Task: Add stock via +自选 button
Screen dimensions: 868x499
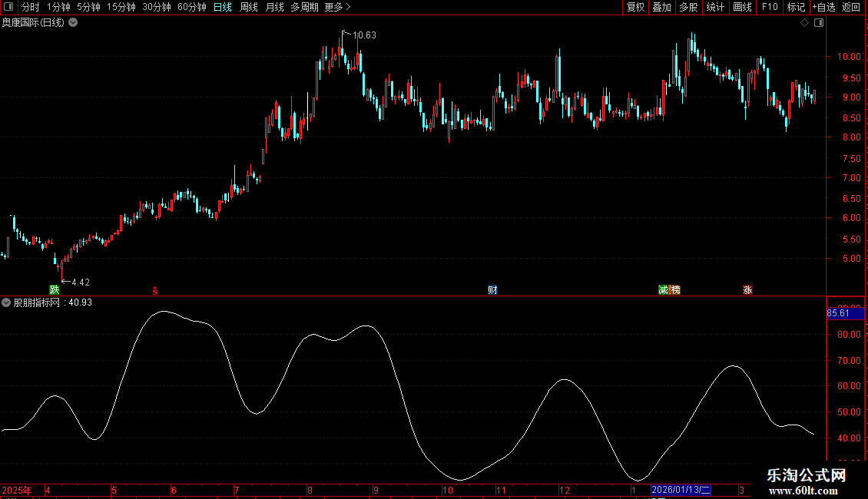Action: click(822, 7)
